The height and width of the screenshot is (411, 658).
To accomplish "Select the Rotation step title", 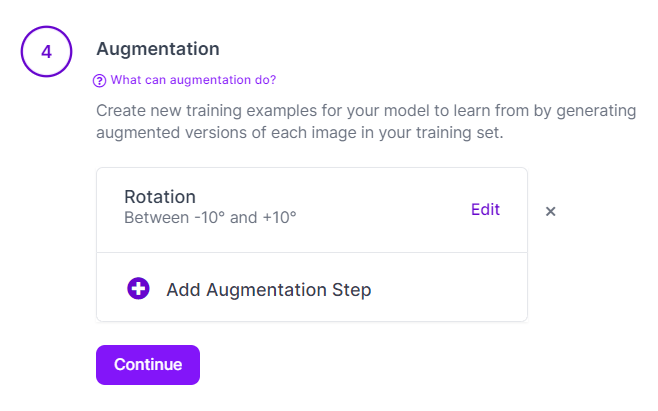I will coord(160,197).
